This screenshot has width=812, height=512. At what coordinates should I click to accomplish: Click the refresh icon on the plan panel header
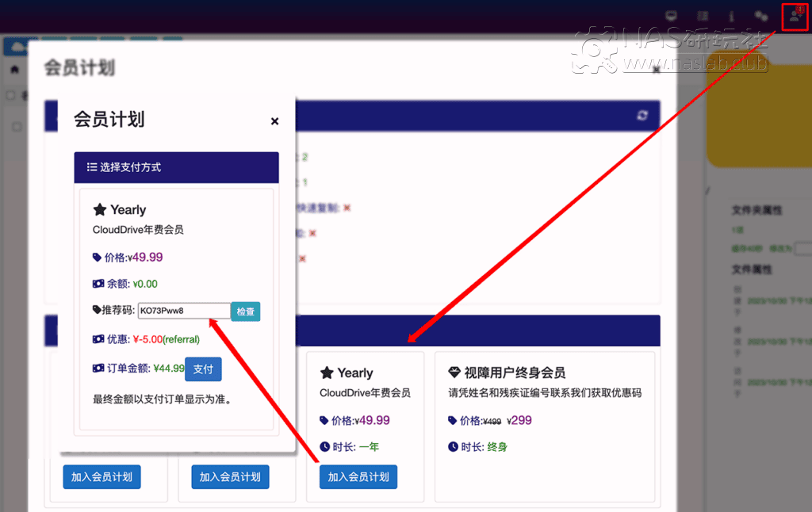point(642,114)
